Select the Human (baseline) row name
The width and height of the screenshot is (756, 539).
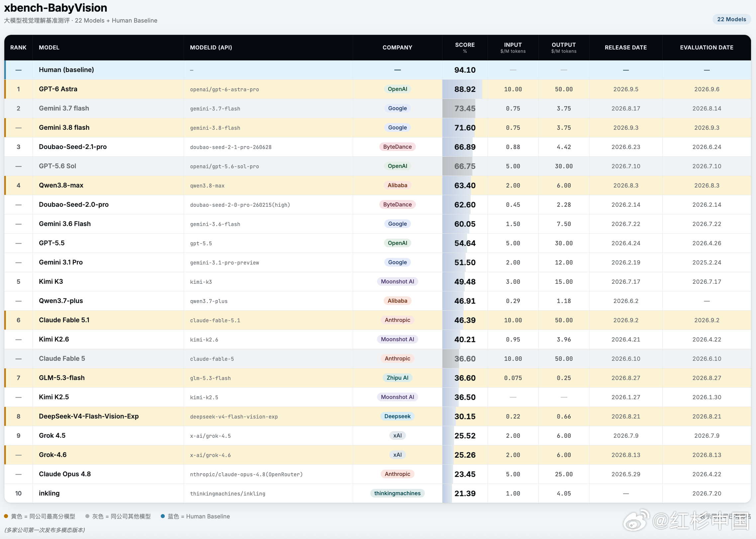click(x=66, y=70)
